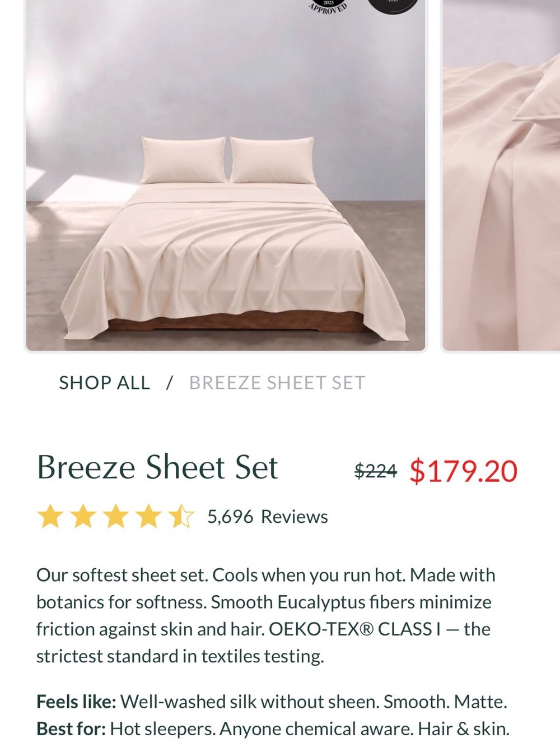Click the second gold rating star
The image size is (560, 747).
83,517
